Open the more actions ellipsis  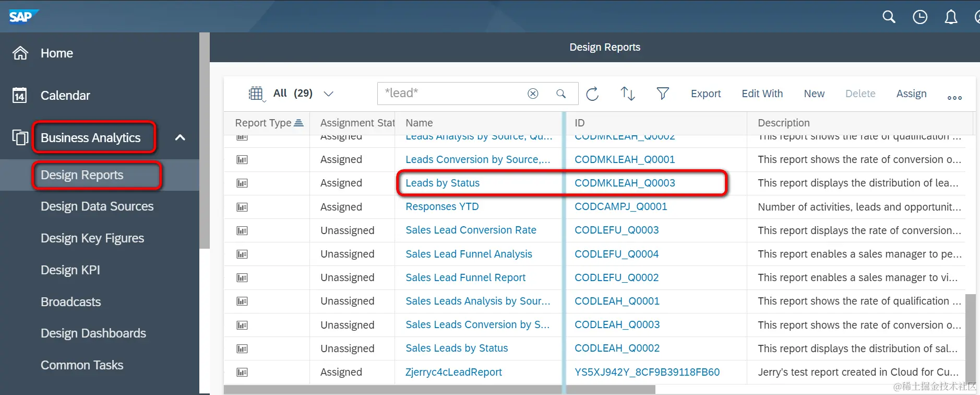click(954, 97)
